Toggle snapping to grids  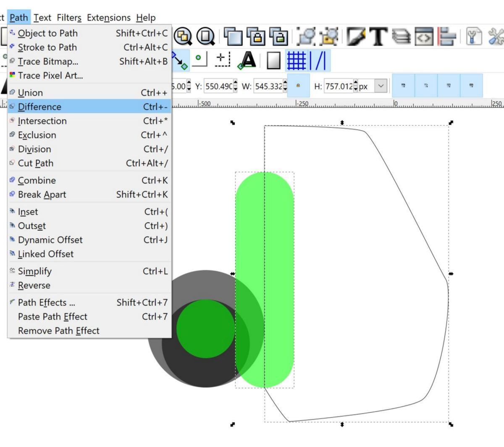pos(297,60)
